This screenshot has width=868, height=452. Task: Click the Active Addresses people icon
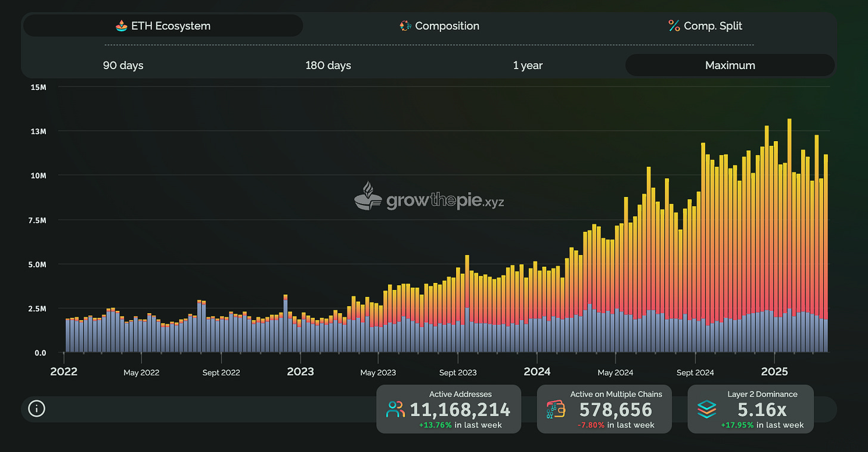[x=395, y=409]
